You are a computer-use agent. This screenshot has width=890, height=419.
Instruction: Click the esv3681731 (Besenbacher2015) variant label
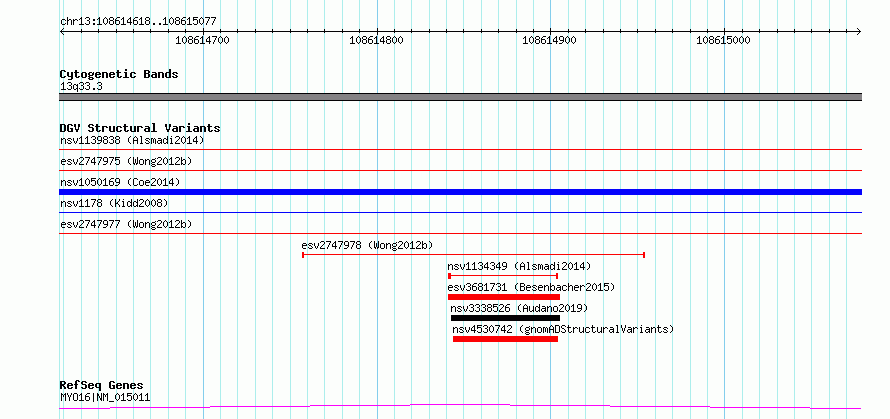click(x=531, y=287)
